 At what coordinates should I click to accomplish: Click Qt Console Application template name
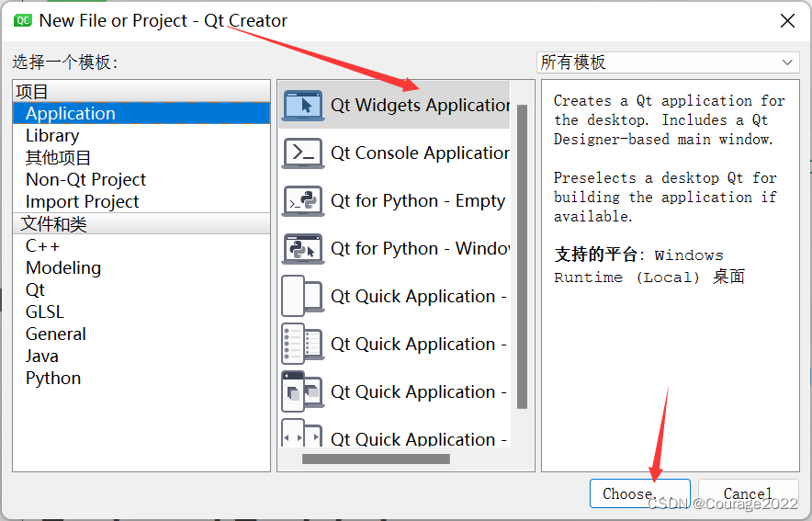pyautogui.click(x=420, y=153)
